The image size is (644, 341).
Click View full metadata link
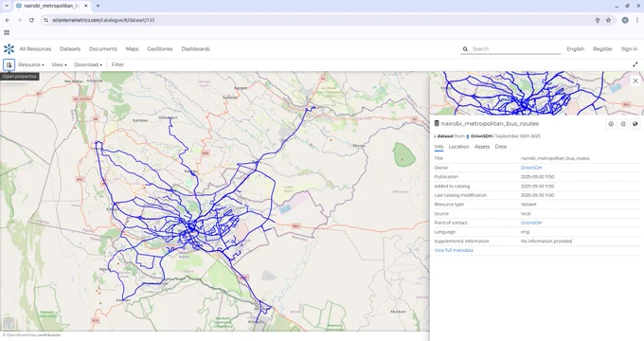[x=454, y=250]
